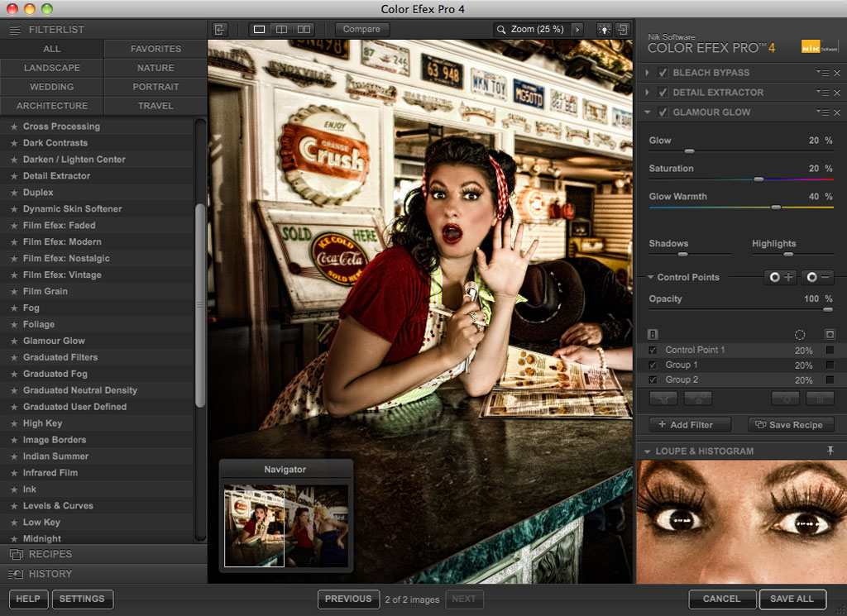Switch to split preview view icon
This screenshot has height=616, width=847.
point(282,30)
